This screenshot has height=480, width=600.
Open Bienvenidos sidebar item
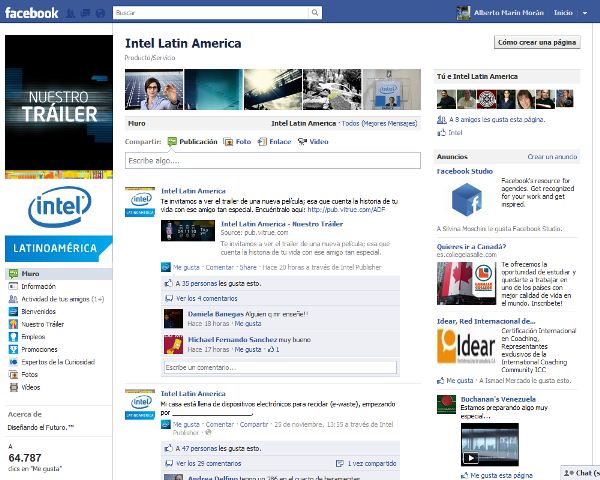pyautogui.click(x=33, y=312)
